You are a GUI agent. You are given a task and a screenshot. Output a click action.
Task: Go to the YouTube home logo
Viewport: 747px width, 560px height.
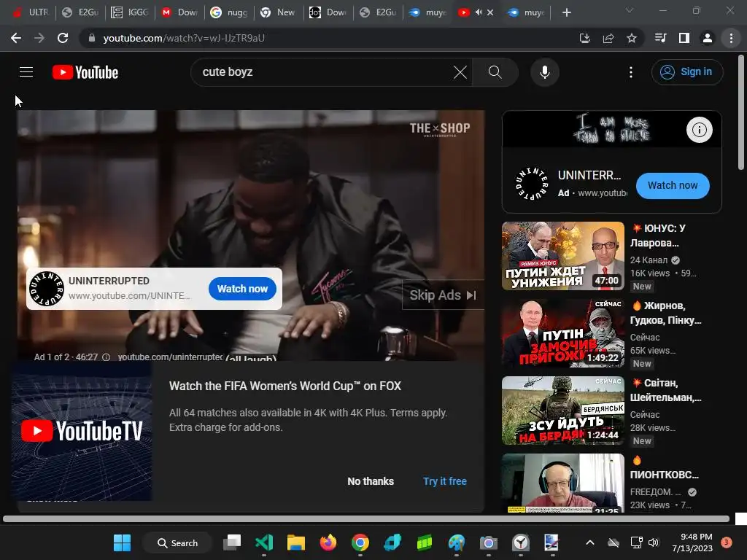pos(85,72)
